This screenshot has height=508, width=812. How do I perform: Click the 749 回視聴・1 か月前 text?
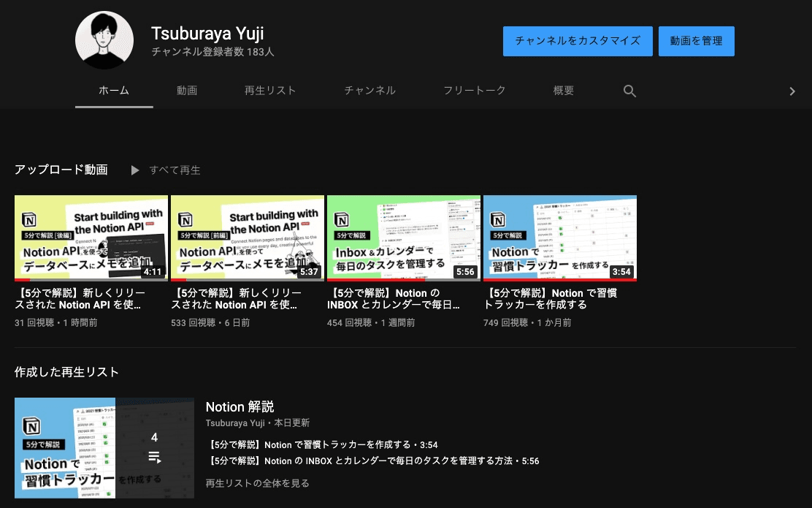click(x=527, y=323)
